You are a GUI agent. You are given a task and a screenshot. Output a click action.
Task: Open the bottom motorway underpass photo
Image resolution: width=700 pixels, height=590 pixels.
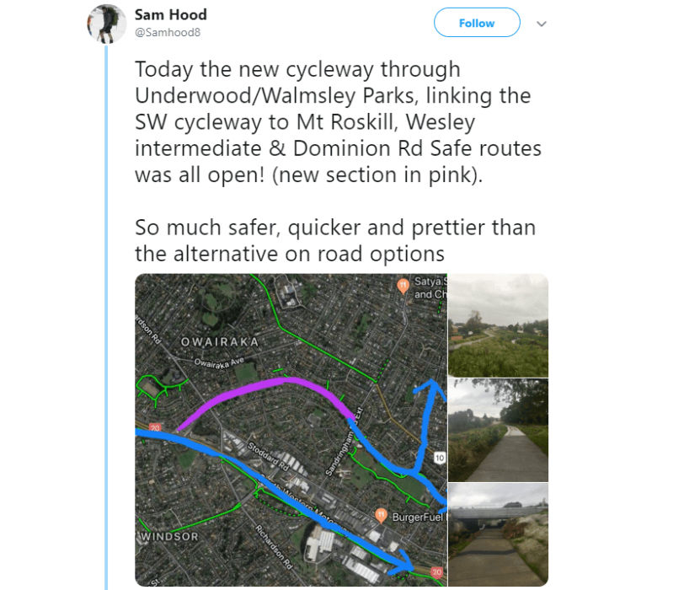click(498, 534)
